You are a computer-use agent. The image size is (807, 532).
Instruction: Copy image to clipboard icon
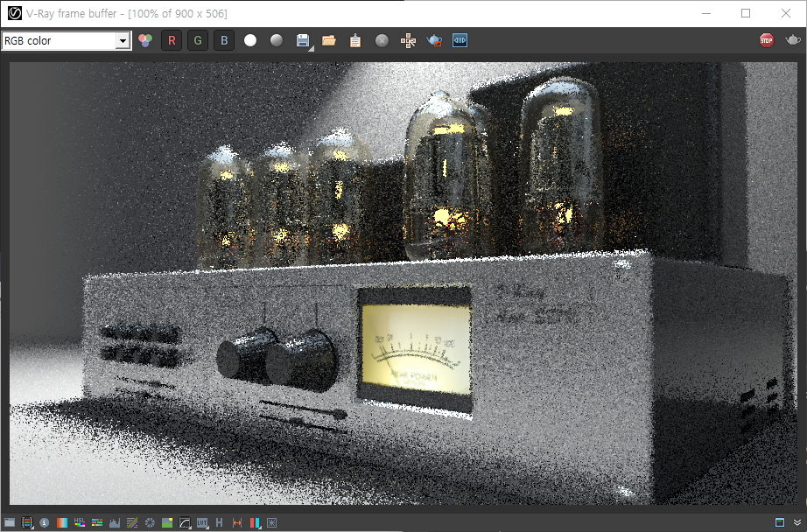pos(355,40)
